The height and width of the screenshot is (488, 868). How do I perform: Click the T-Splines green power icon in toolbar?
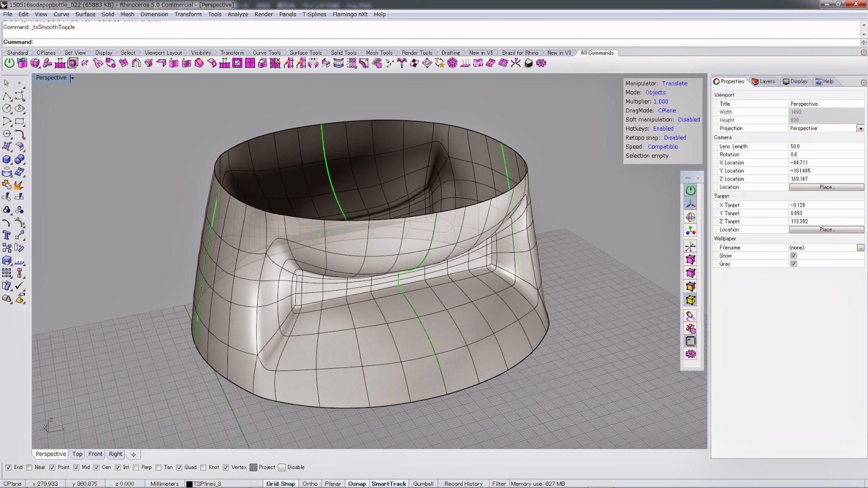point(9,63)
